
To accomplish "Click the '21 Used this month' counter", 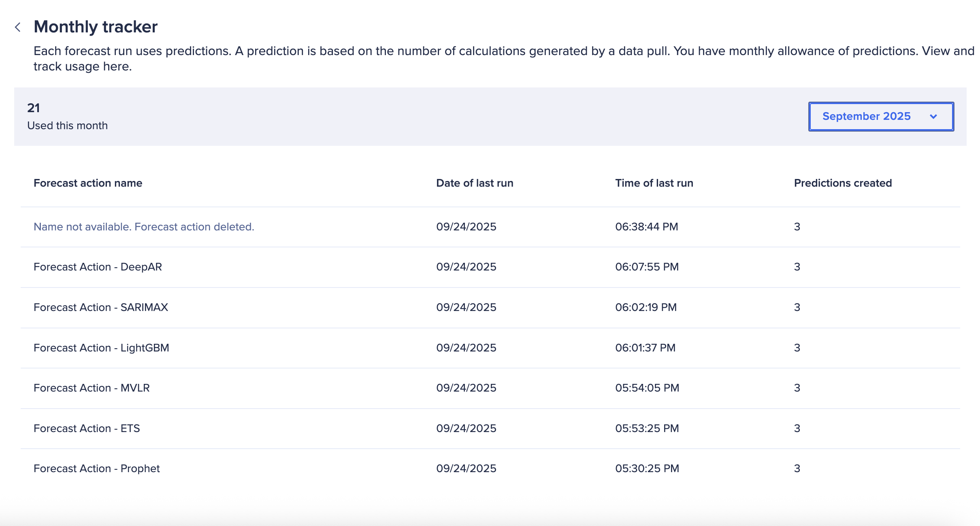I will [67, 117].
